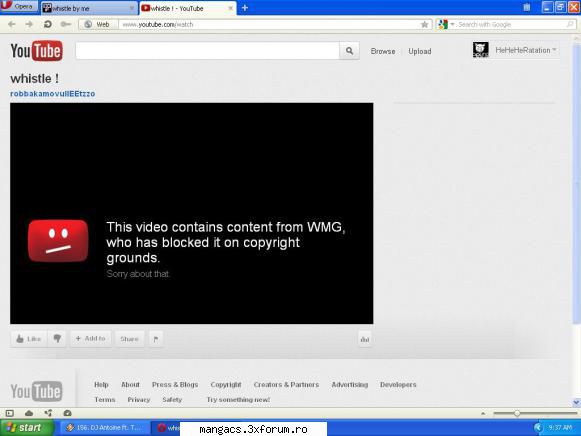581x436 pixels.
Task: Select the 'whistle ! - YouTube' tab
Action: 187,8
